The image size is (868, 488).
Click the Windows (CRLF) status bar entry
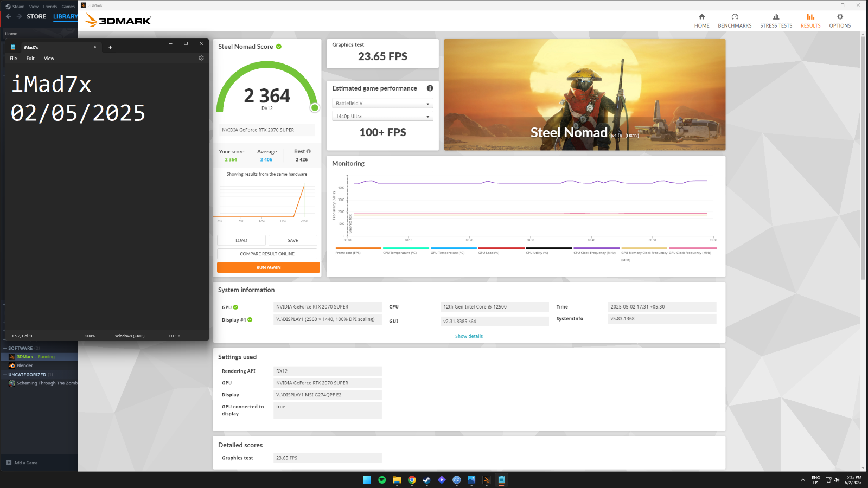point(130,336)
